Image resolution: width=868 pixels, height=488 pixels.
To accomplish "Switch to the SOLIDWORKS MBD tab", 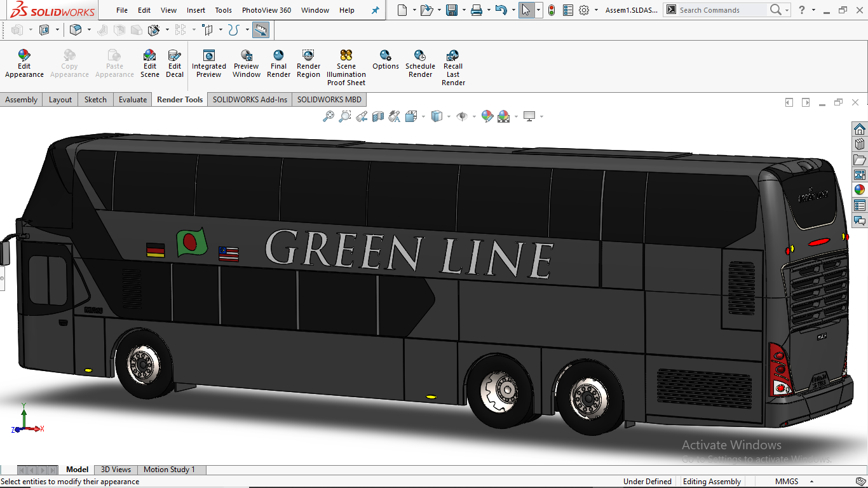I will click(329, 100).
